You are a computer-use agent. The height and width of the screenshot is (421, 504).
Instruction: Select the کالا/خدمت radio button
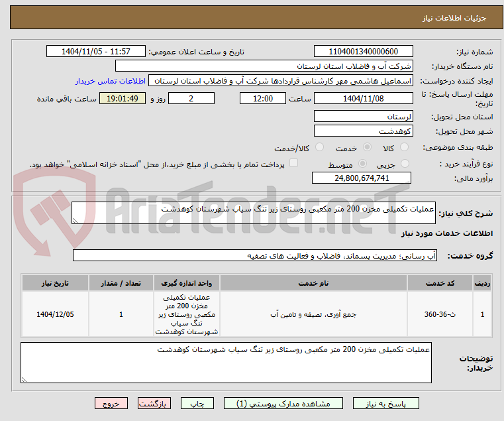coord(319,147)
